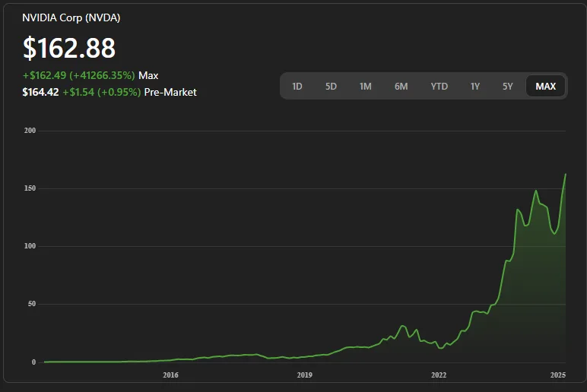Switch chart to 5D range
The height and width of the screenshot is (392, 587).
pyautogui.click(x=331, y=87)
